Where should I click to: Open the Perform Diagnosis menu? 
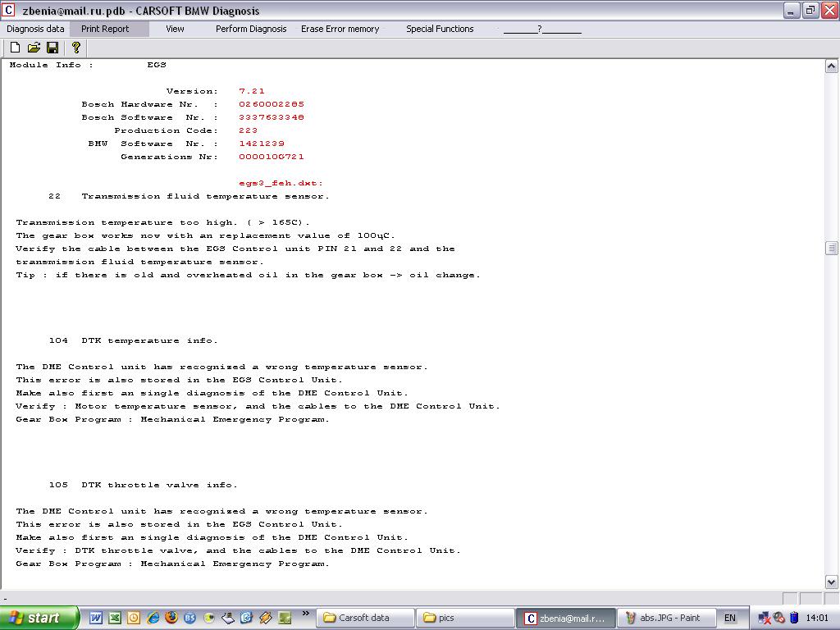click(251, 29)
